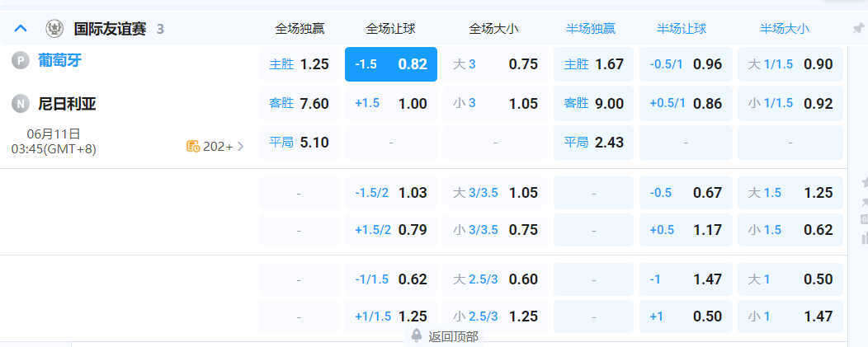Click the league match count 3
The height and width of the screenshot is (347, 868).
pyautogui.click(x=160, y=29)
